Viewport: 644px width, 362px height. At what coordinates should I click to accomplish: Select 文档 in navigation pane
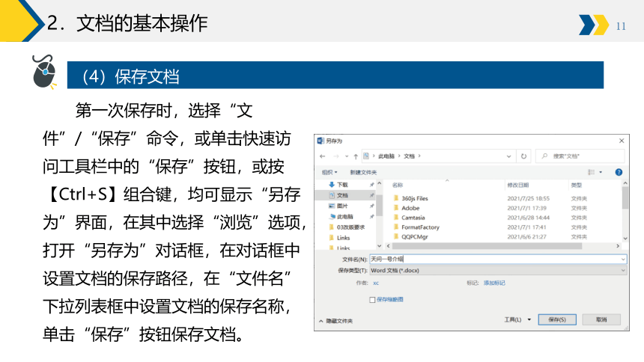pyautogui.click(x=342, y=195)
